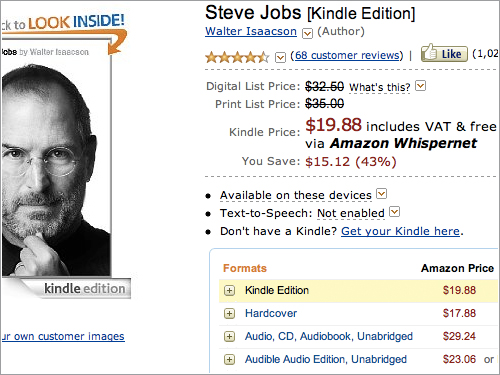This screenshot has height=375, width=500.
Task: Open the What's this? dropdown arrow
Action: pos(421,86)
